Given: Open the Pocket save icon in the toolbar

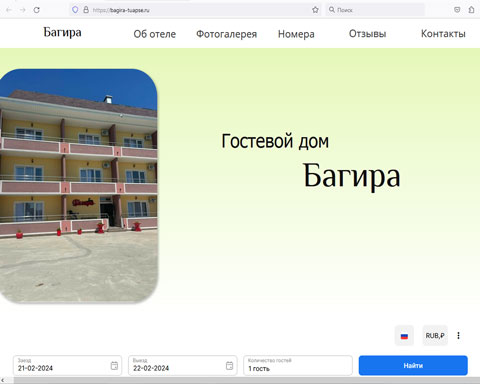Looking at the screenshot, I should tap(457, 10).
